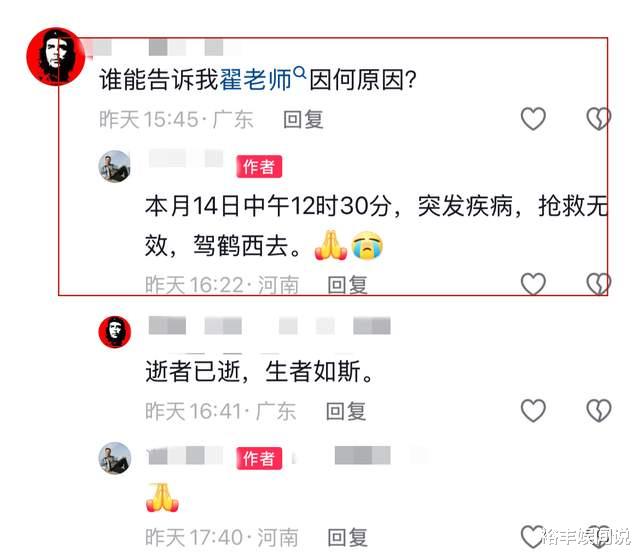Search the 翟老师 magnifier icon
This screenshot has height=558, width=640.
(300, 73)
